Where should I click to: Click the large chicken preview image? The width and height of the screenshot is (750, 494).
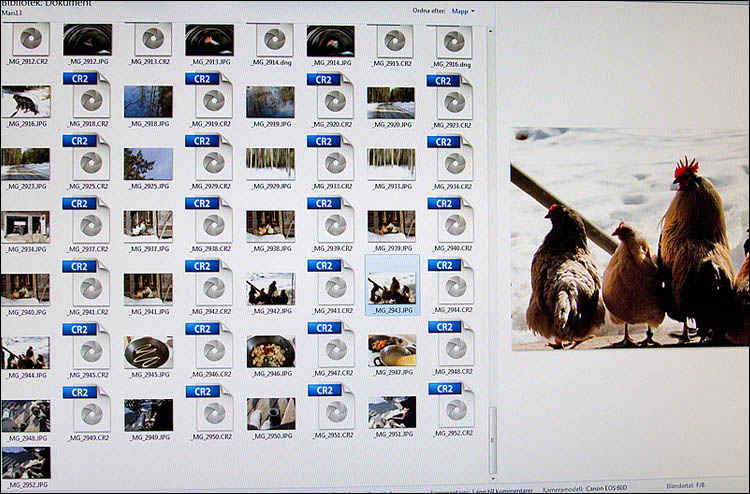click(630, 238)
